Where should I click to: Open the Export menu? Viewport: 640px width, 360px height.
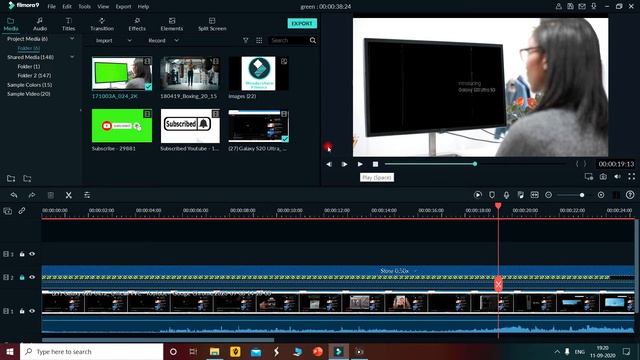(x=123, y=7)
